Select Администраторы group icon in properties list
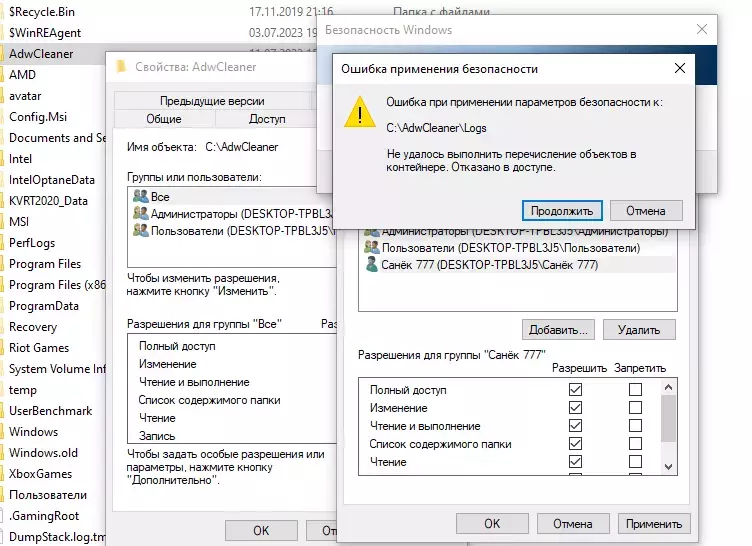 141,214
